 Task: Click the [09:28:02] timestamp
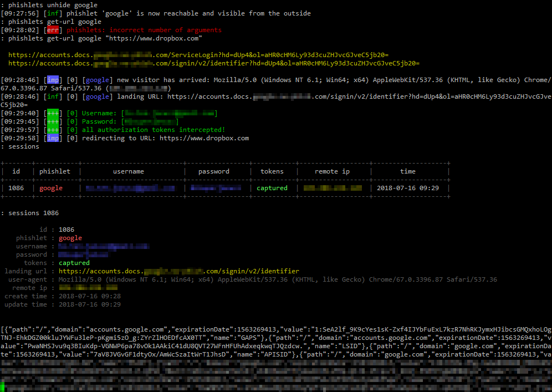(x=20, y=30)
